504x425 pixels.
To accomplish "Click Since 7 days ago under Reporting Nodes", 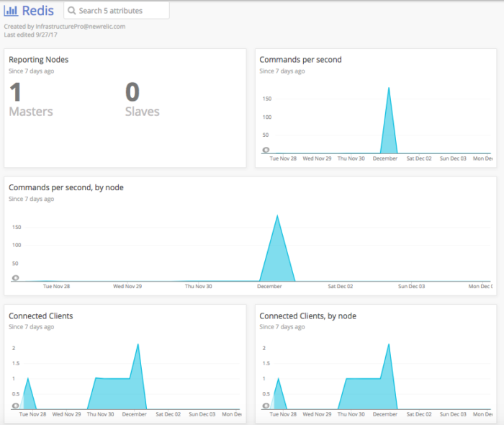I will (x=32, y=71).
